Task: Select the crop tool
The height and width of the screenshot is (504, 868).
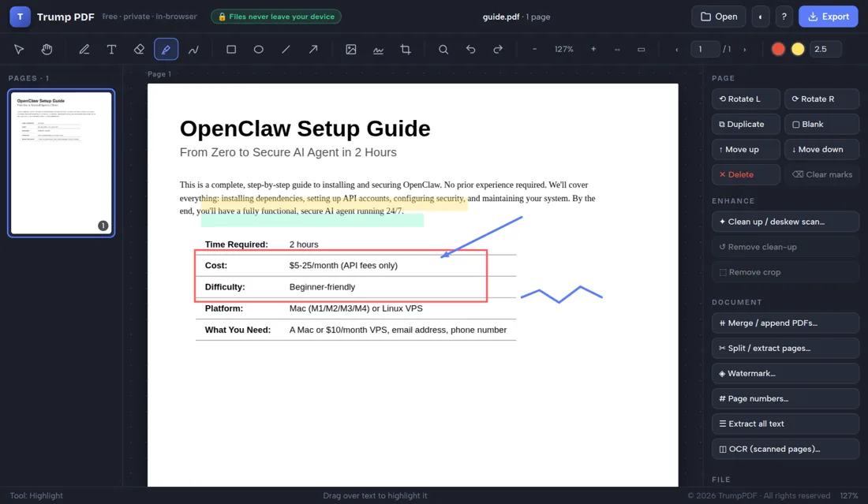Action: tap(406, 49)
